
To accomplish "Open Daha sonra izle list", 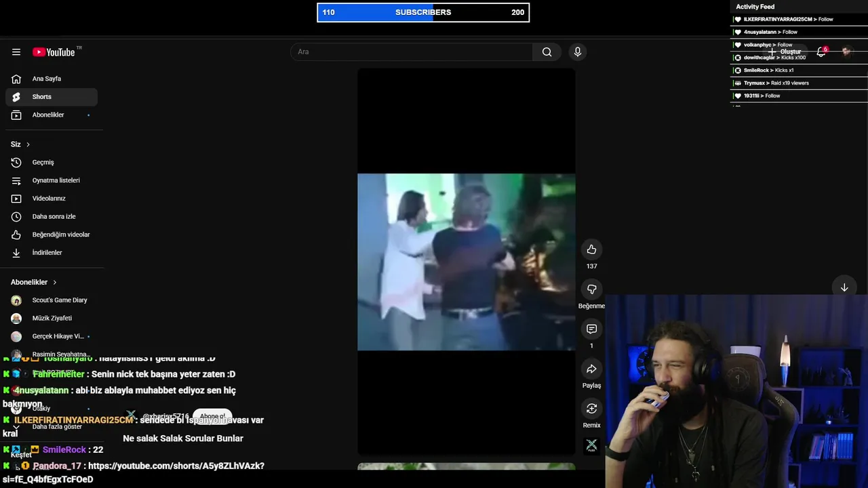I will [52, 217].
